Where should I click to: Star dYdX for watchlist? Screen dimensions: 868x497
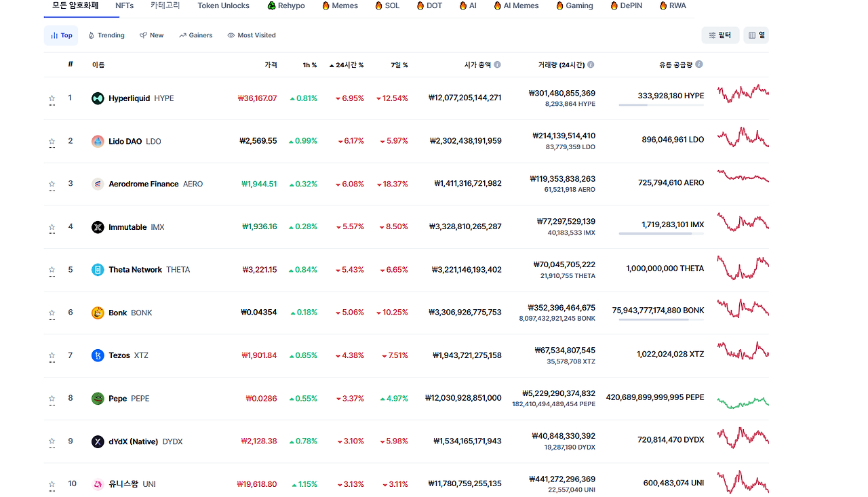[x=52, y=441]
